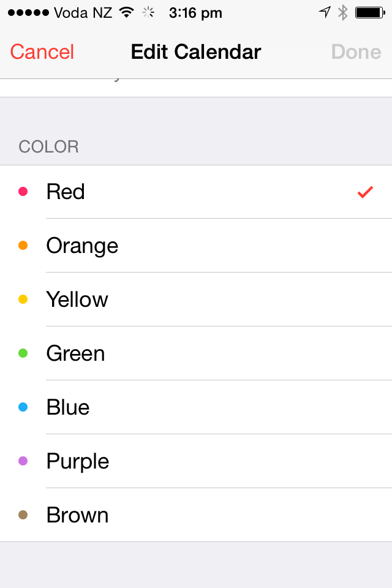The image size is (392, 588).
Task: Choose the Purple color label
Action: [x=78, y=461]
